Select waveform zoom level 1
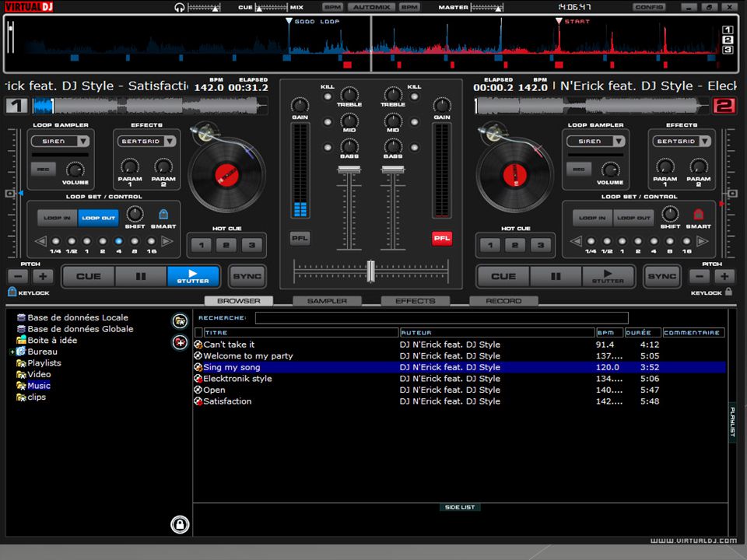 tap(728, 30)
